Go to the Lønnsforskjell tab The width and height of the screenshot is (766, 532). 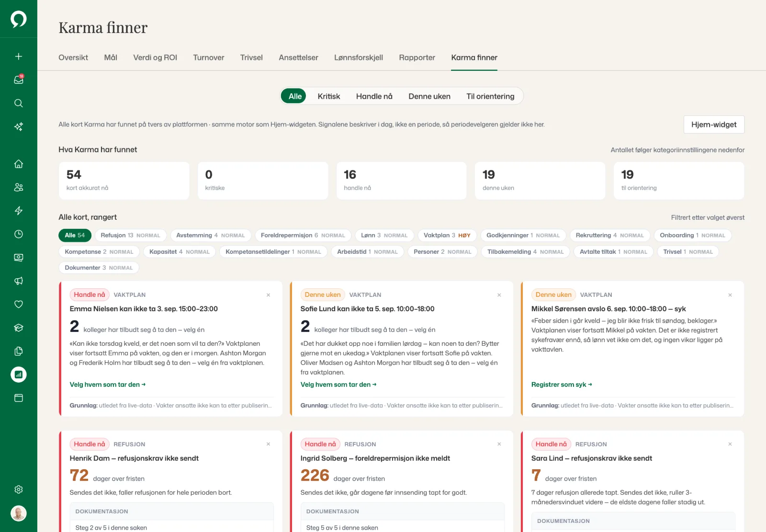point(359,57)
